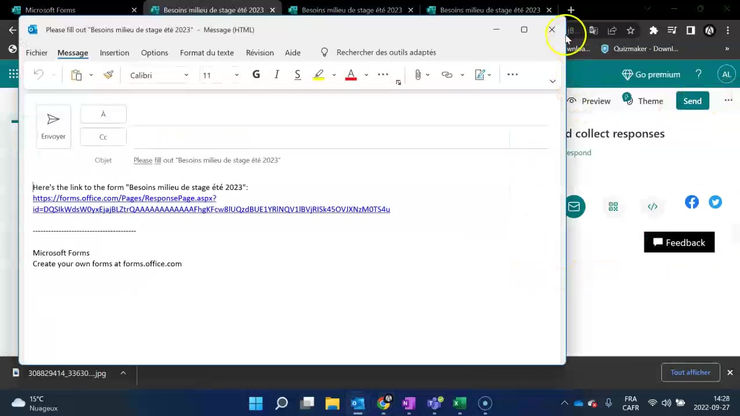Open the Windows Start menu
Viewport: 740px width, 416px height.
click(256, 403)
